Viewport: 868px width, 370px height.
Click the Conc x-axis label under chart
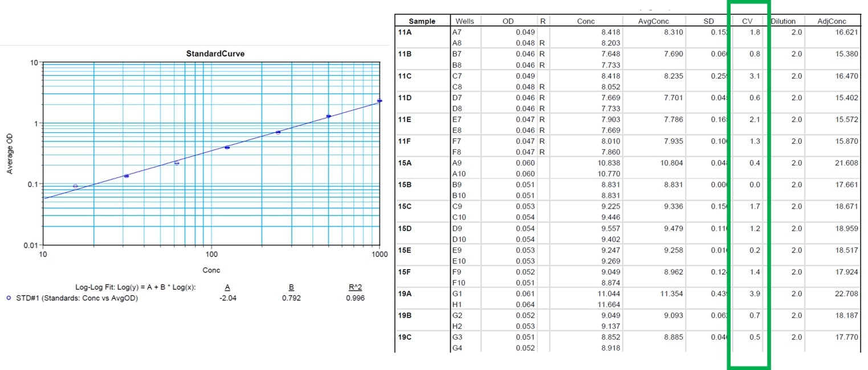[x=211, y=270]
